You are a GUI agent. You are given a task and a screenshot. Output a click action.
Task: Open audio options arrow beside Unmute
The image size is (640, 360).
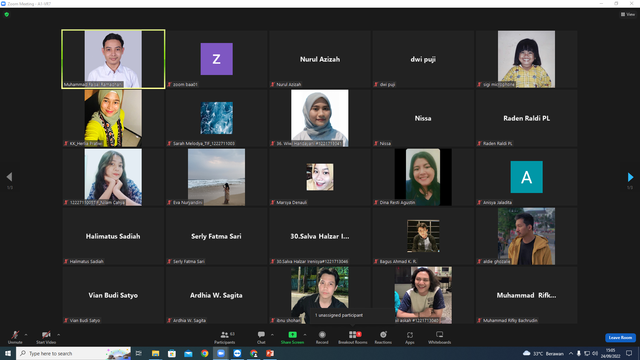26,335
